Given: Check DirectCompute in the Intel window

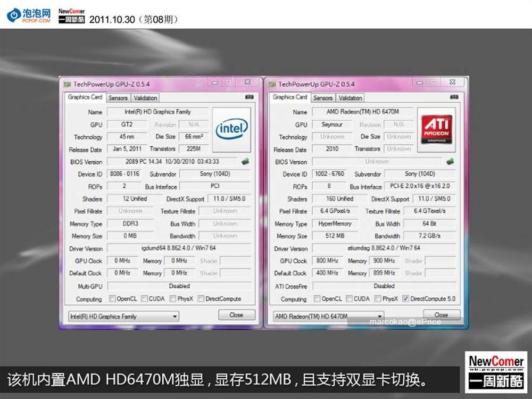Looking at the screenshot, I should coord(201,298).
